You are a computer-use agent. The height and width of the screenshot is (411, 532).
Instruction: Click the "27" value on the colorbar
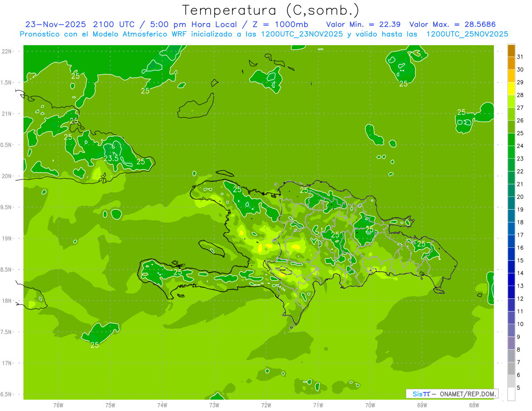click(520, 108)
